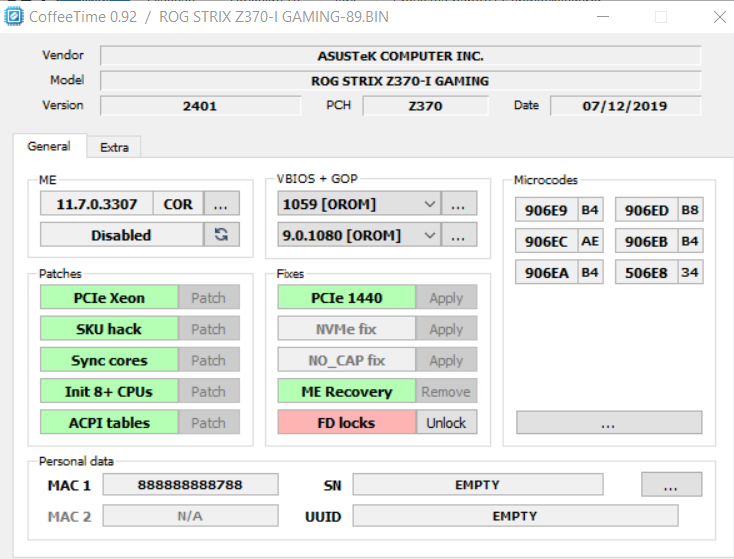Click the ME Recovery green status label

(x=346, y=391)
